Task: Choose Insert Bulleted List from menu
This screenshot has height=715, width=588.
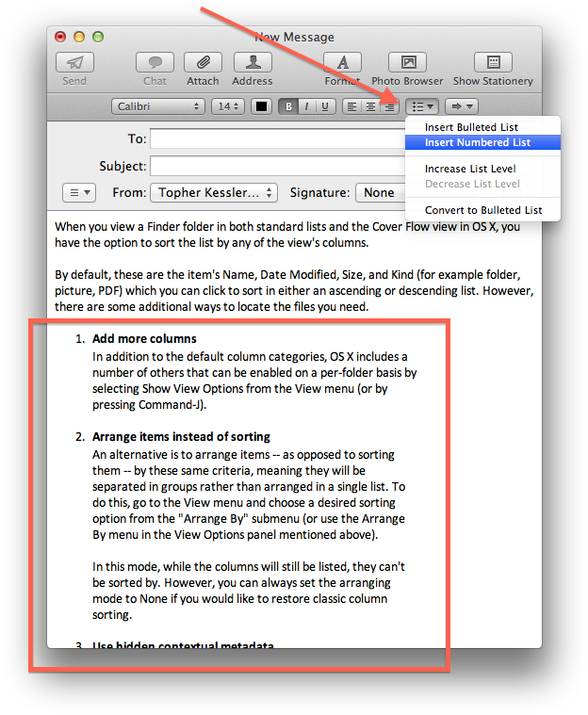Action: click(471, 127)
